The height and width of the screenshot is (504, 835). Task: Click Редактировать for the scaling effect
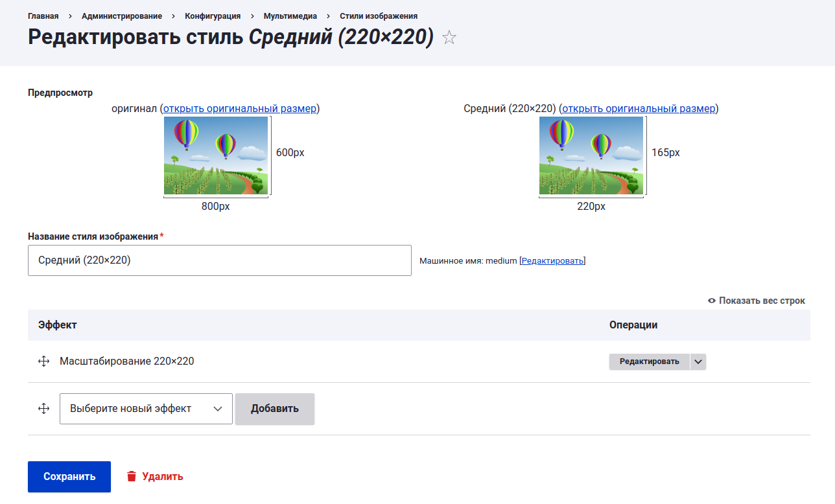(x=650, y=361)
